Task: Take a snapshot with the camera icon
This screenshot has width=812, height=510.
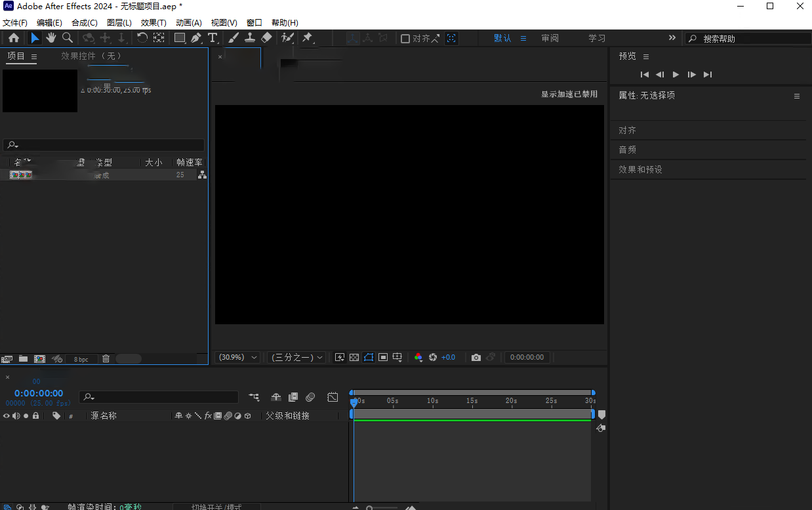Action: [476, 357]
